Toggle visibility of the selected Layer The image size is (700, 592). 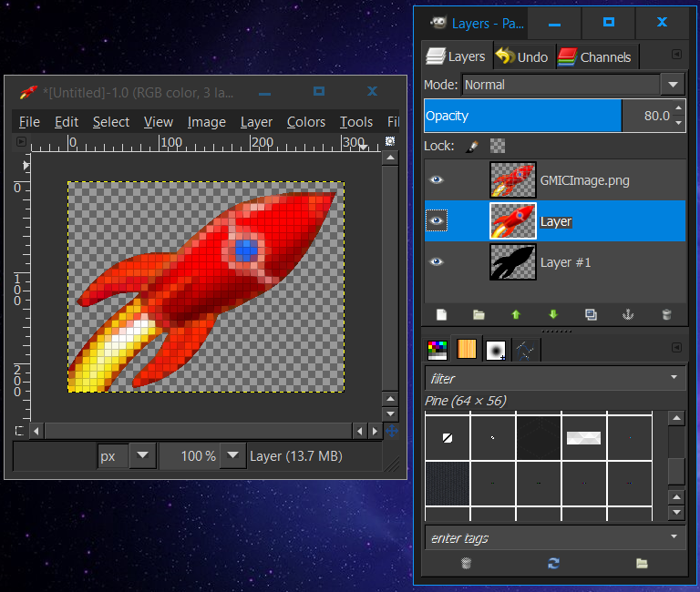point(437,220)
